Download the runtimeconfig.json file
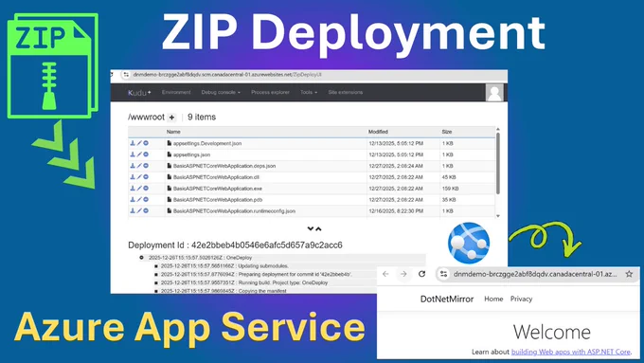This screenshot has width=644, height=363. coord(133,210)
